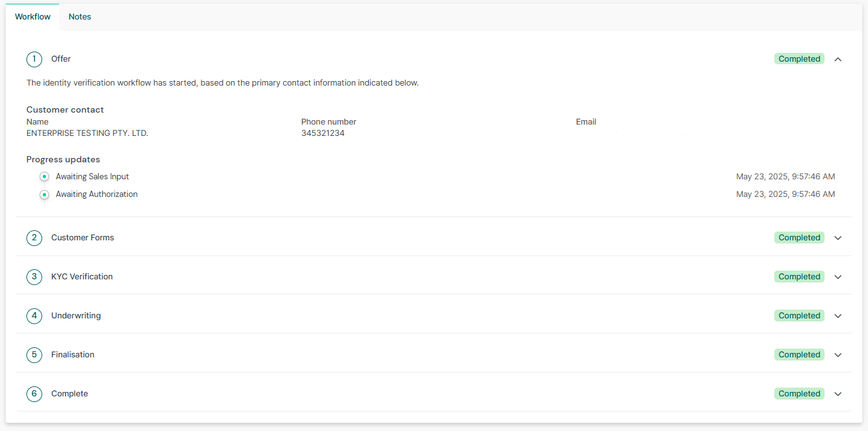Click the Offer step Completed badge

tap(799, 59)
